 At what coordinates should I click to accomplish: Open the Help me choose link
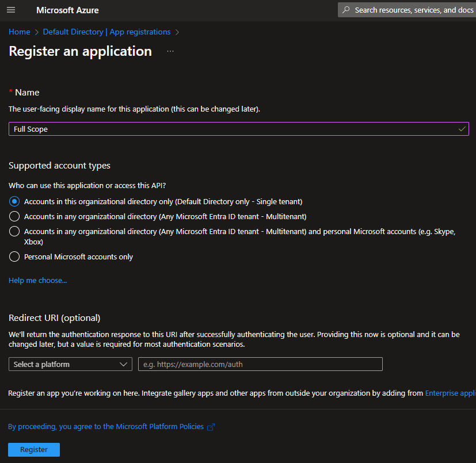click(37, 280)
